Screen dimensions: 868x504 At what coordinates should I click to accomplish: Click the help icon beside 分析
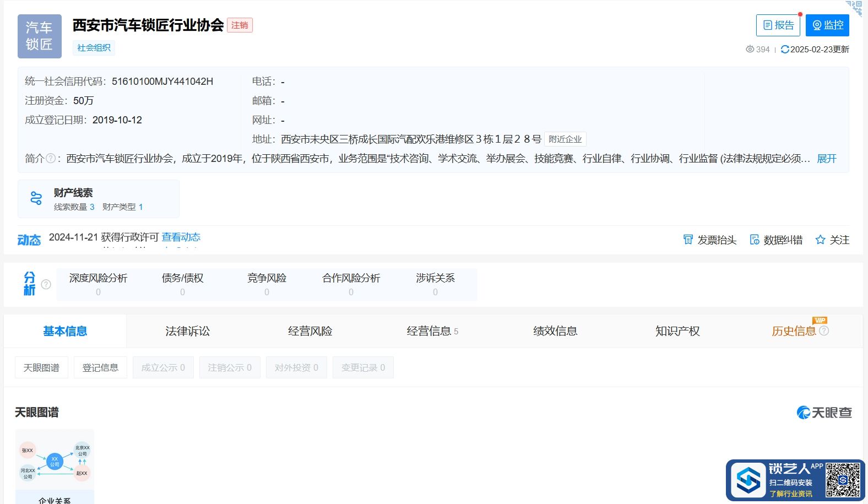coord(46,284)
